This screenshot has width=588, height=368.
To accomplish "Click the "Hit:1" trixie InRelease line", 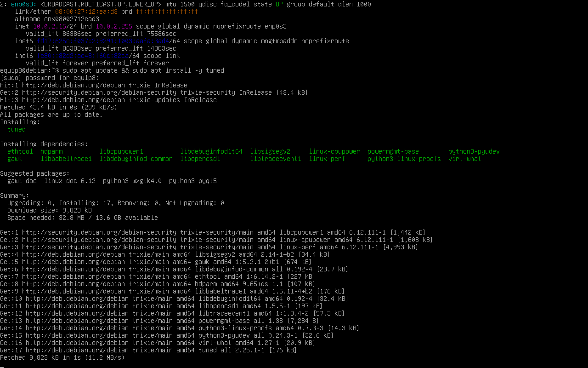I will [94, 85].
